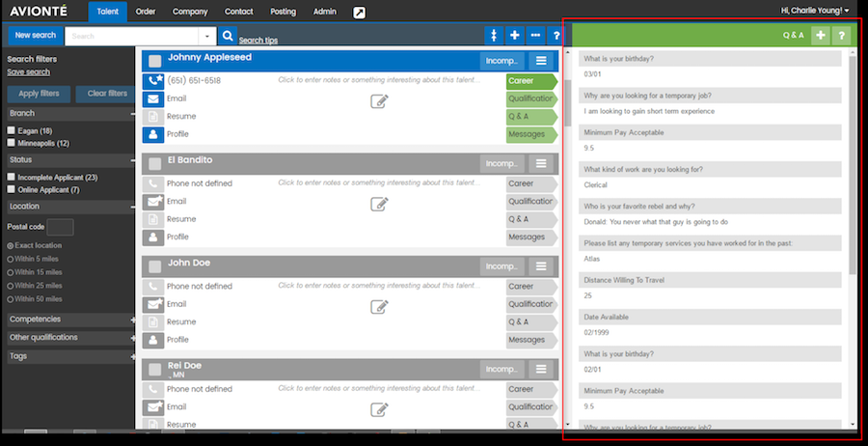Click the Email envelope icon for El Bandito
Screen dimensions: 868x446
tap(152, 202)
